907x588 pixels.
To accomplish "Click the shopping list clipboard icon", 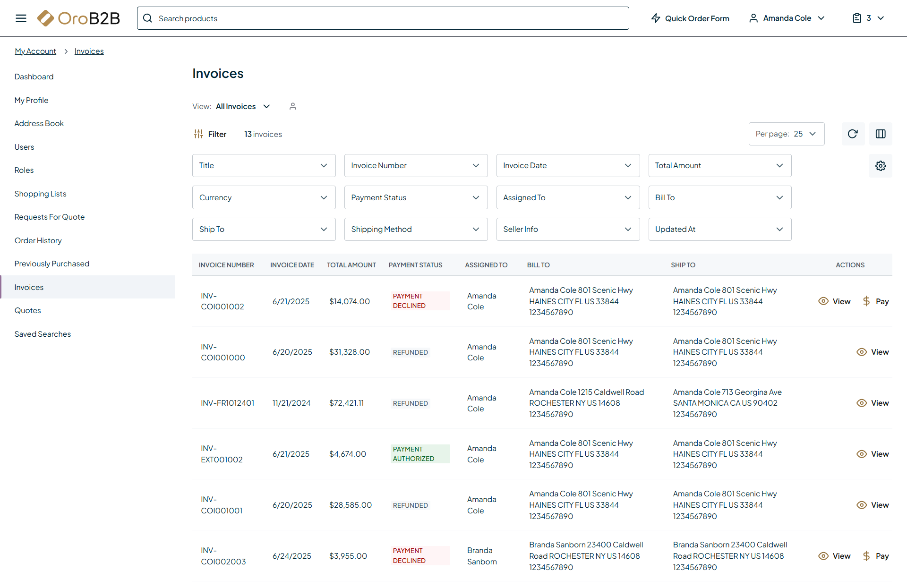I will 857,18.
